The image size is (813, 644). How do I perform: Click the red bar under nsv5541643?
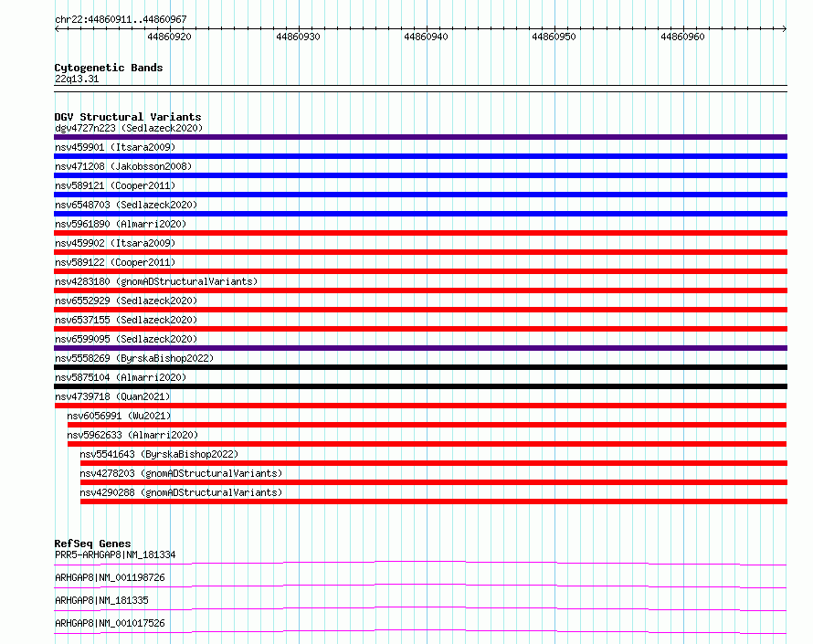pyautogui.click(x=434, y=463)
